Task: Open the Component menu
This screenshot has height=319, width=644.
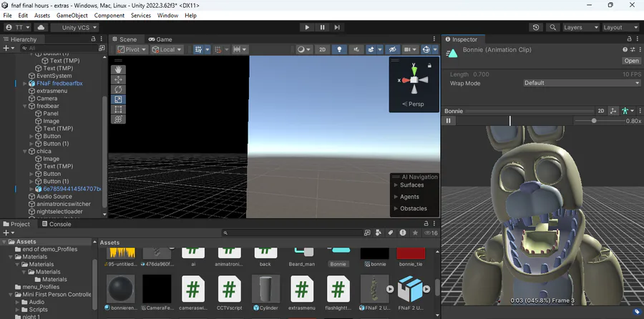Action: (109, 16)
